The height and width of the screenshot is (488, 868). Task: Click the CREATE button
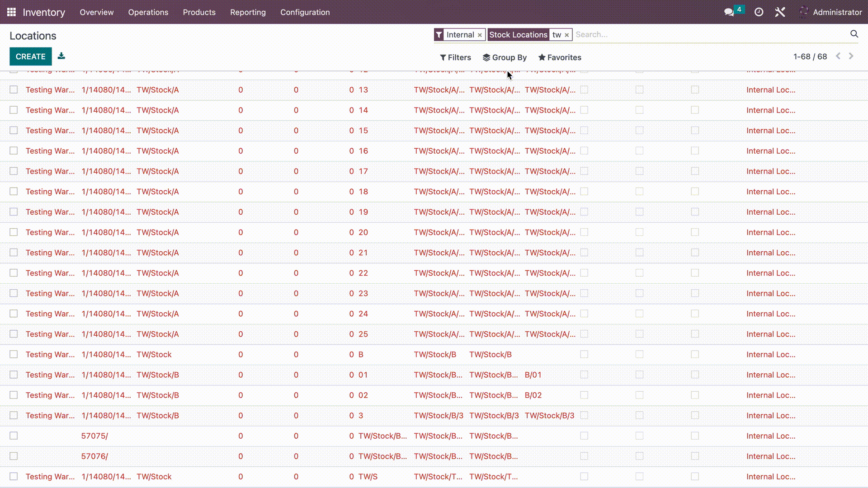click(30, 56)
